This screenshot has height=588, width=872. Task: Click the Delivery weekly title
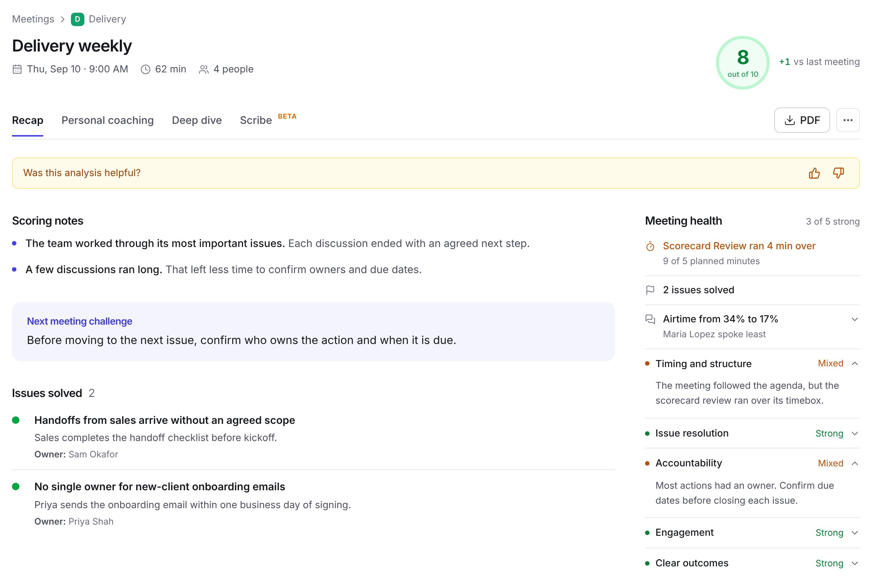click(72, 46)
